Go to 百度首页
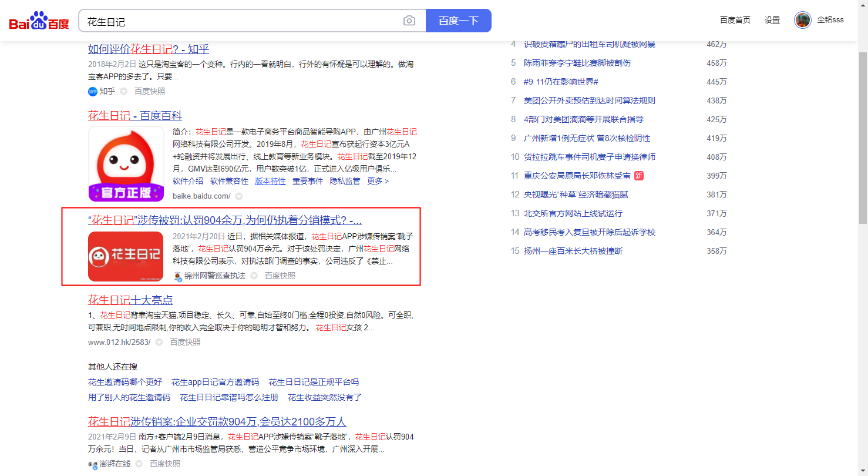Screen dimensions: 868x476 (x=735, y=20)
